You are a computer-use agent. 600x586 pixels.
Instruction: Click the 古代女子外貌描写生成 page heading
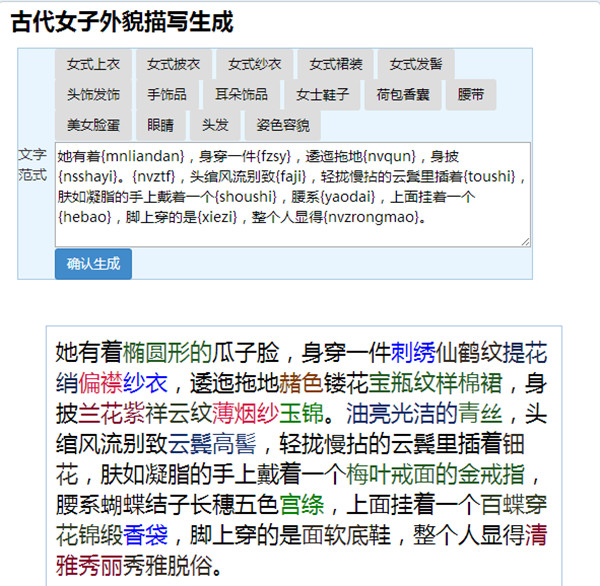coord(129,21)
